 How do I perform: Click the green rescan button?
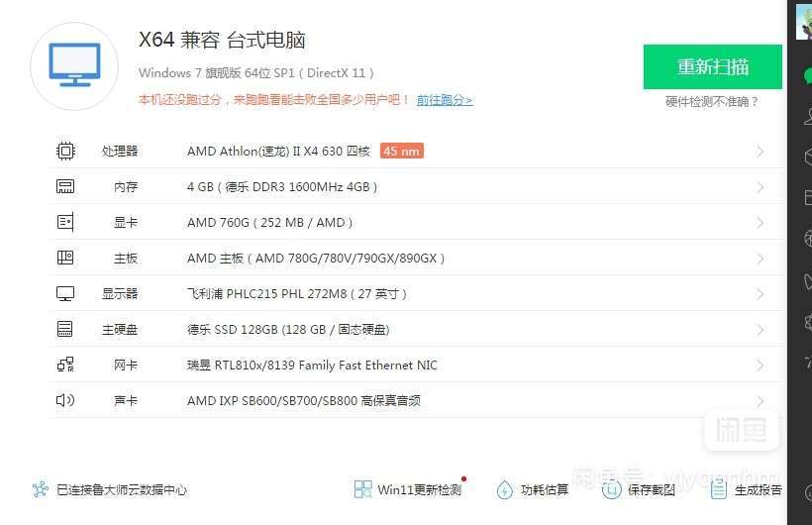[713, 66]
